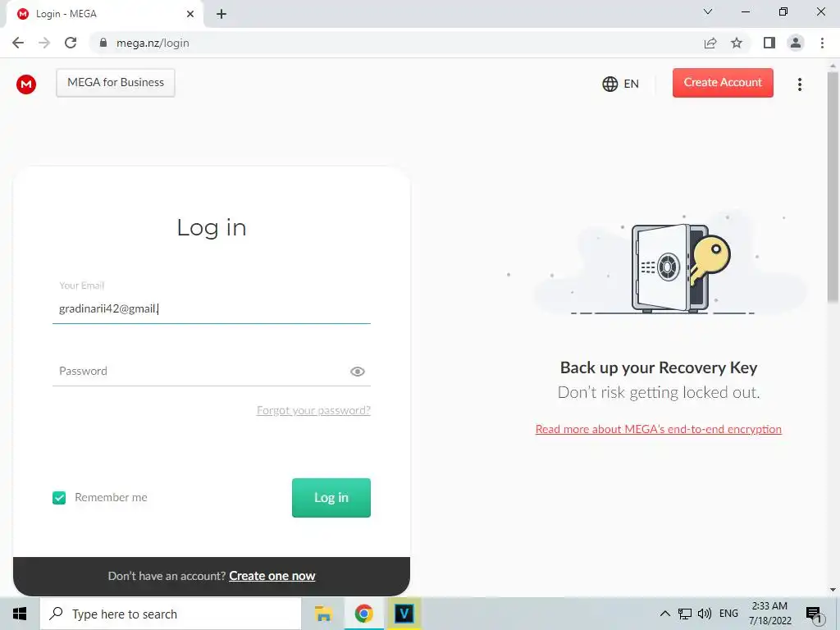Reload the page with refresh icon
The image size is (840, 630).
point(71,43)
